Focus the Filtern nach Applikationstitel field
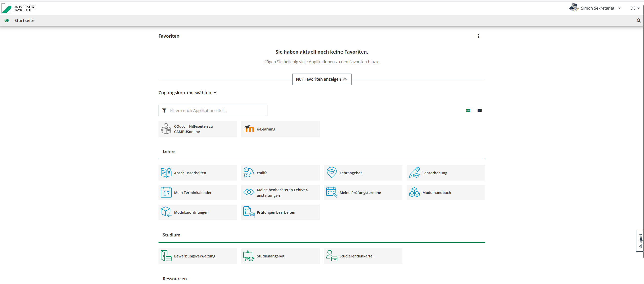The height and width of the screenshot is (284, 644). coord(213,111)
